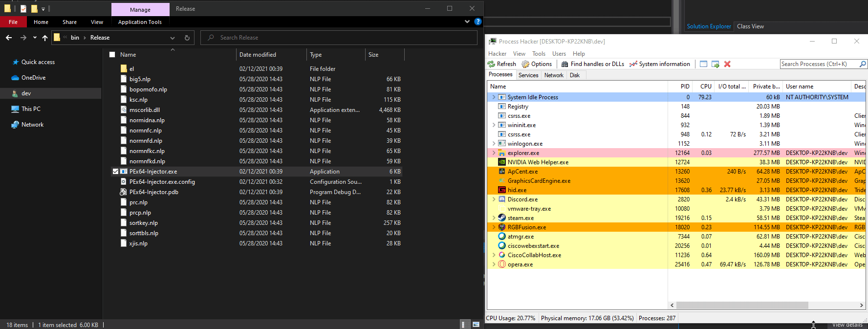The image size is (868, 329).
Task: Open the recent locations dropdown arrow
Action: click(35, 38)
